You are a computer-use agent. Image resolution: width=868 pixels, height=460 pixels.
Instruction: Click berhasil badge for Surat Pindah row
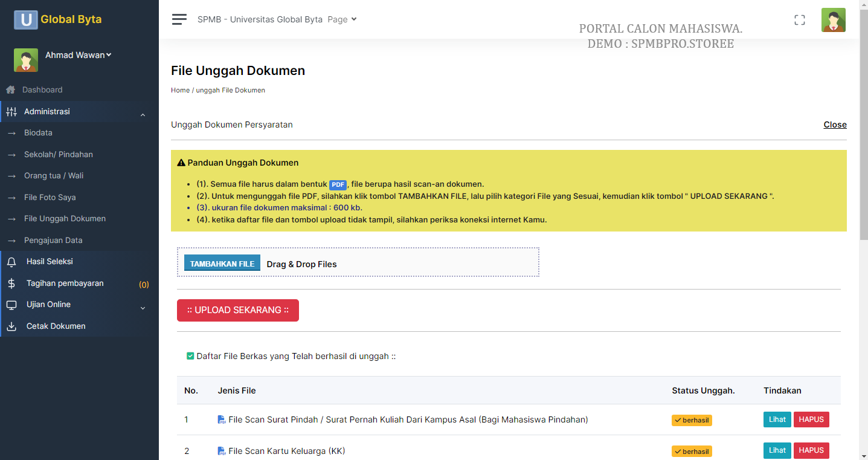pos(692,420)
